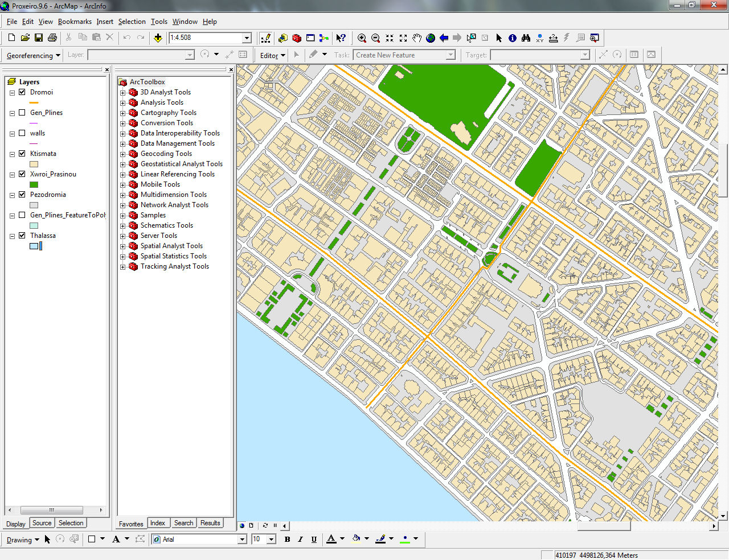Collapse the Dromoi layer legend
The image size is (729, 560).
[12, 92]
